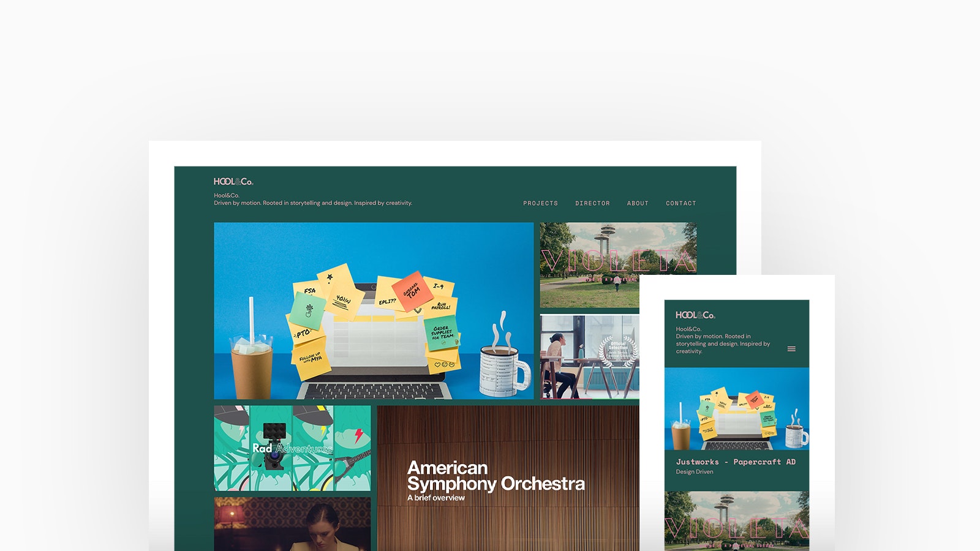Open the American Symphony Orchestra tile
980x551 pixels.
(x=508, y=478)
